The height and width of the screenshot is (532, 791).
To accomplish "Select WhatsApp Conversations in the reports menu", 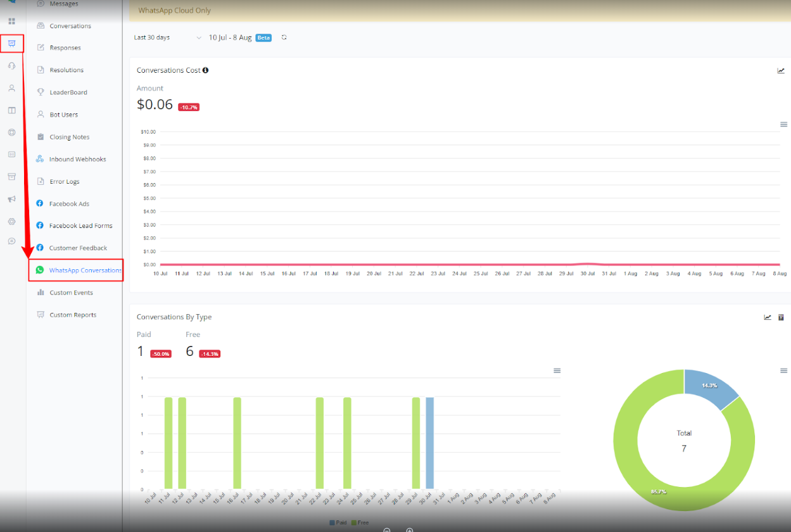I will click(85, 270).
